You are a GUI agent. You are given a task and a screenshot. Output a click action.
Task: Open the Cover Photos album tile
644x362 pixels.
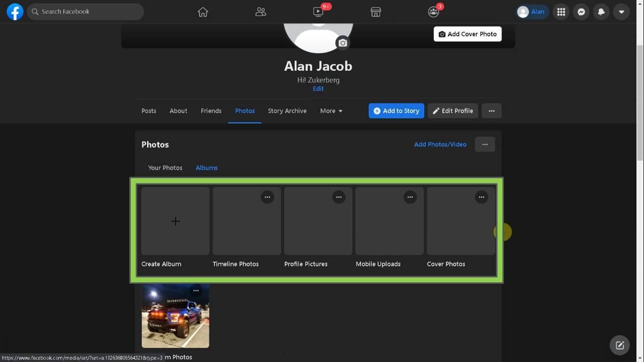(461, 221)
